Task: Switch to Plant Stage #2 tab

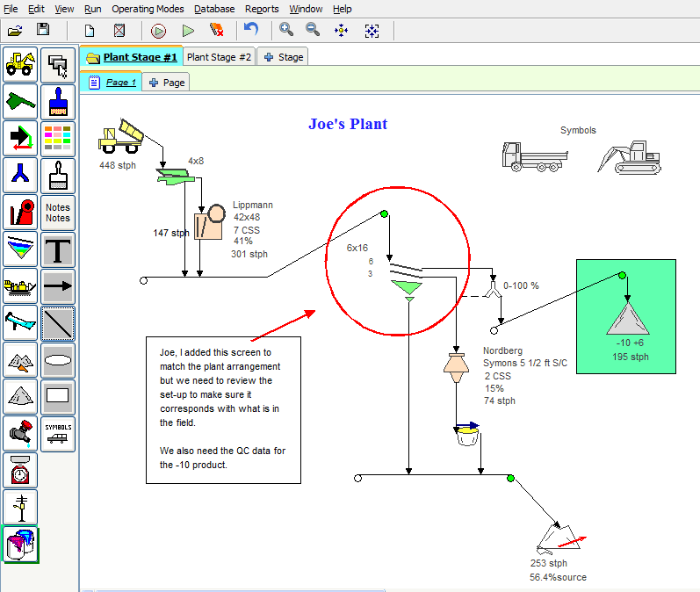Action: pos(219,57)
